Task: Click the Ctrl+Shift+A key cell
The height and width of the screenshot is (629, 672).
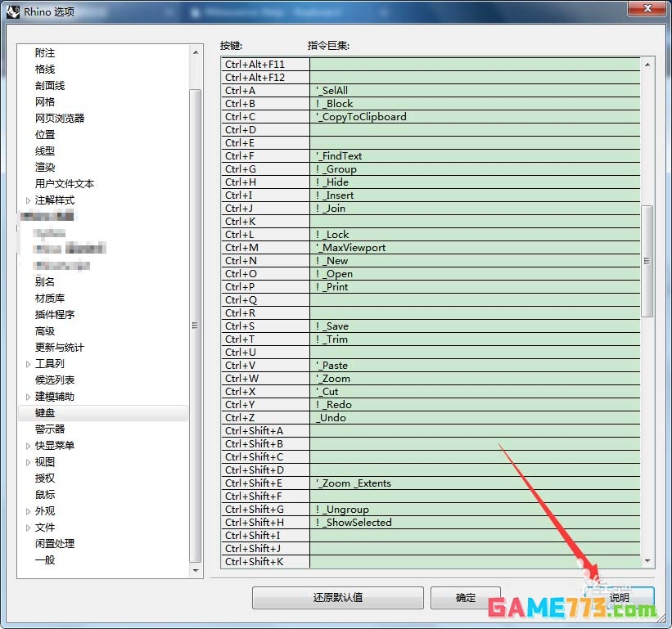Action: click(x=266, y=431)
